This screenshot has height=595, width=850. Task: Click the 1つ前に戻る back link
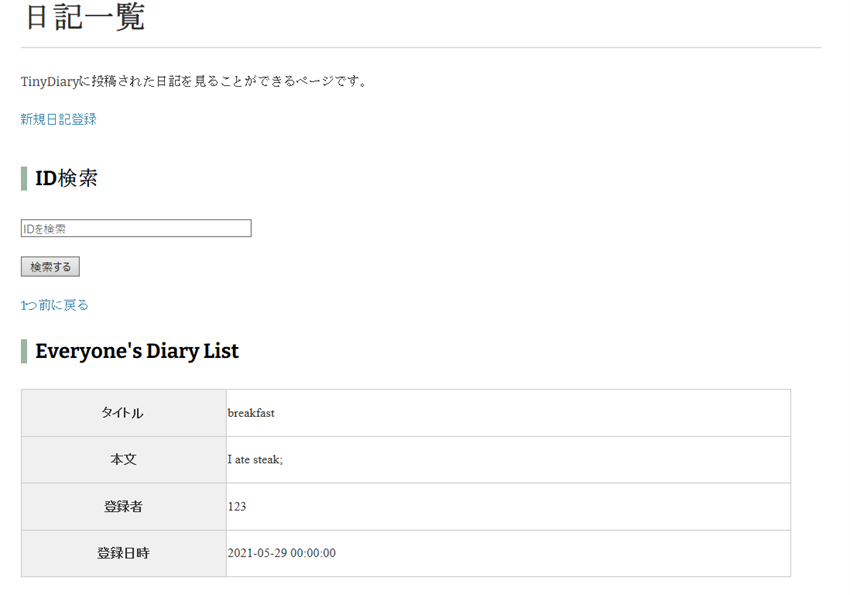tap(55, 305)
